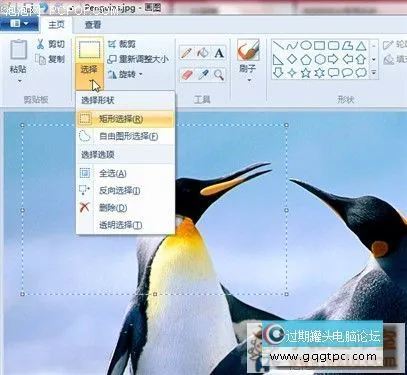
Task: Click the Brushes (刷子) icon
Action: point(248,50)
